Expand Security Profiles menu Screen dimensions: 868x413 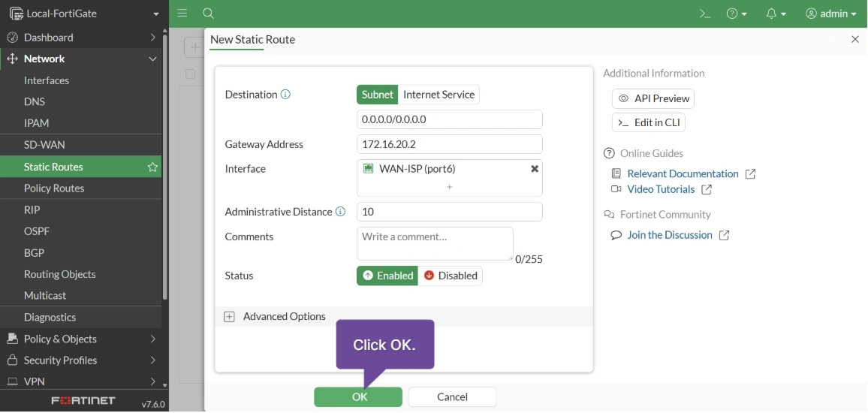[81, 360]
